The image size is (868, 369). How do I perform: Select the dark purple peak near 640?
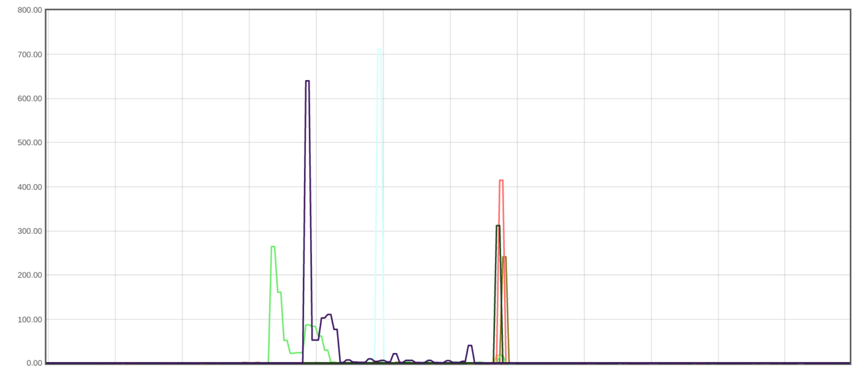tap(307, 81)
